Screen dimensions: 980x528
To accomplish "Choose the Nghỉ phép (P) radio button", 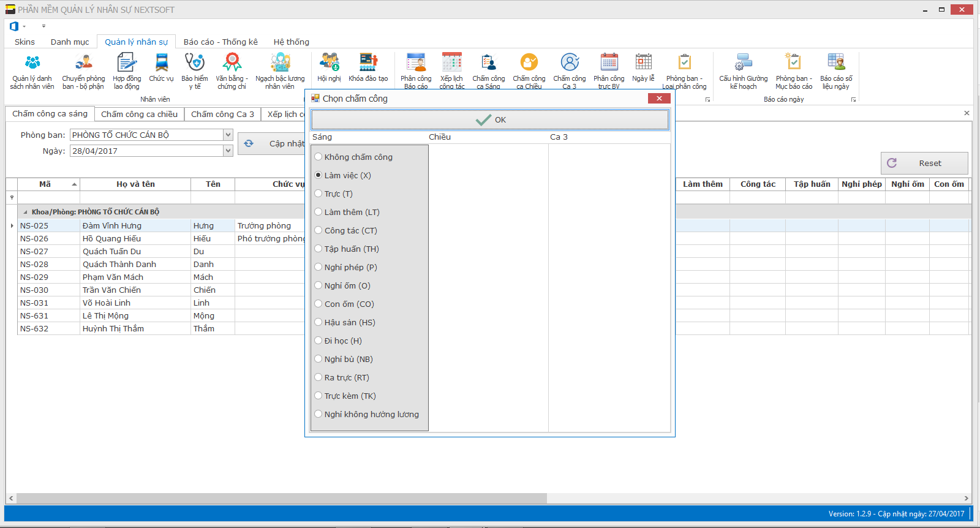I will click(318, 267).
